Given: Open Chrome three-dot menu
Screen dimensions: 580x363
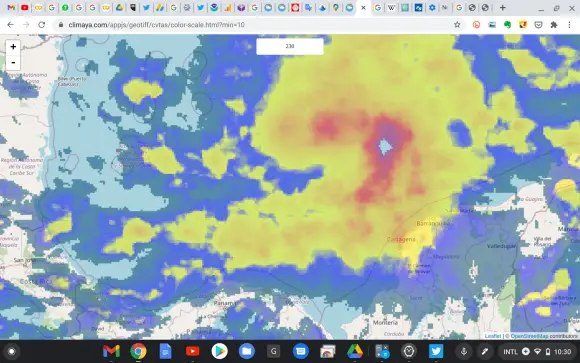Looking at the screenshot, I should pos(569,25).
